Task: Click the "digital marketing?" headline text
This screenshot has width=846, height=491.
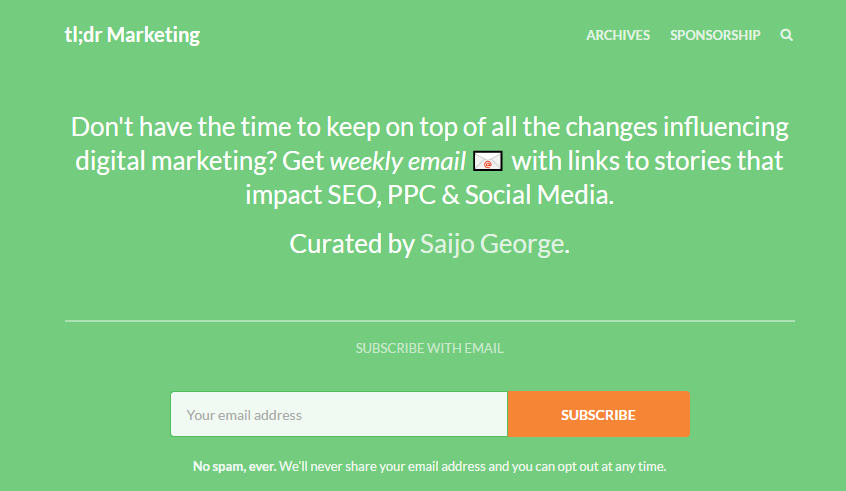Action: pyautogui.click(x=177, y=161)
